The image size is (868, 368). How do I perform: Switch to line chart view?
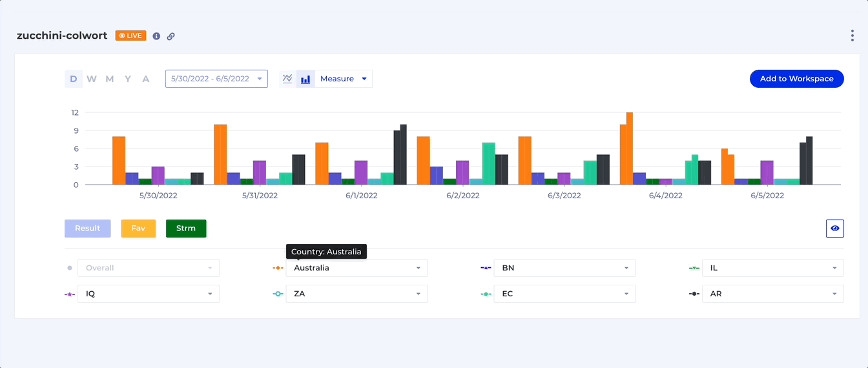coord(287,79)
